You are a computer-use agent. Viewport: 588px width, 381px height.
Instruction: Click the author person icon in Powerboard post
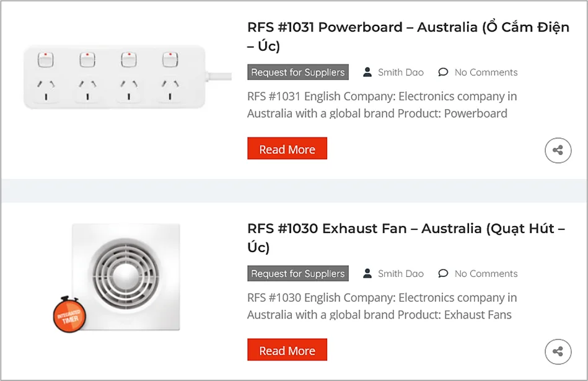[367, 72]
